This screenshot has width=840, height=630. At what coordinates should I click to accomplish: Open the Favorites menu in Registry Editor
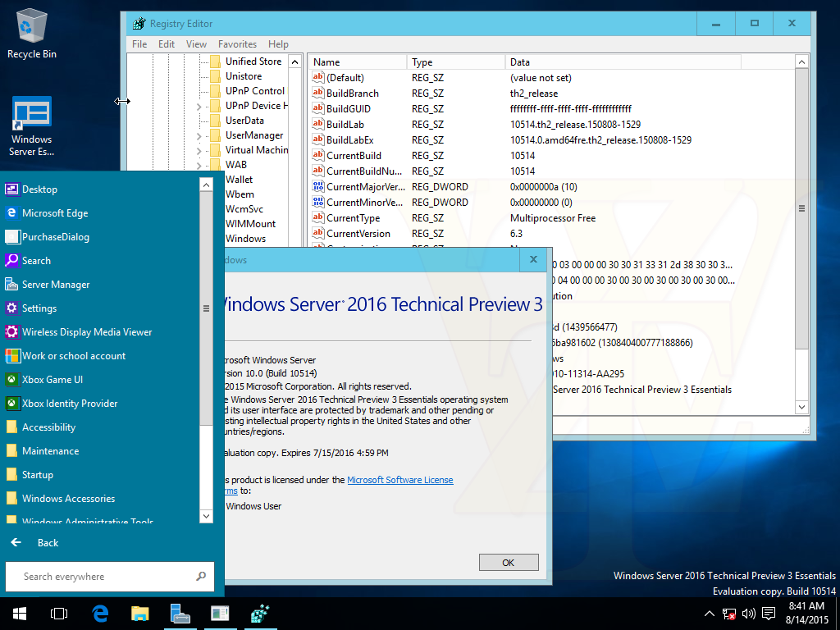click(237, 44)
